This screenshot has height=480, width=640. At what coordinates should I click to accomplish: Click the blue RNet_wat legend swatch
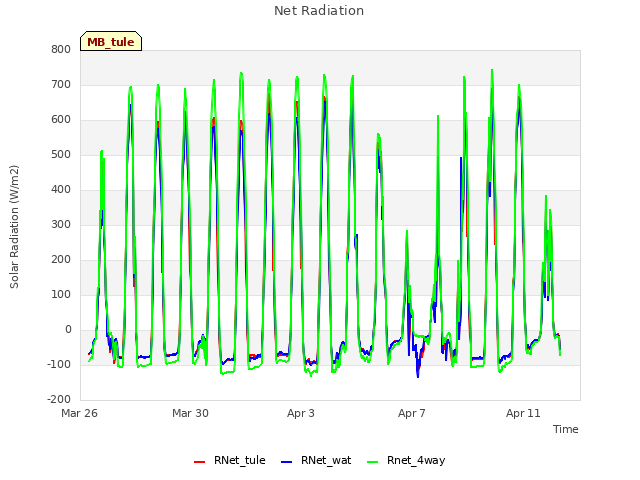pyautogui.click(x=287, y=462)
